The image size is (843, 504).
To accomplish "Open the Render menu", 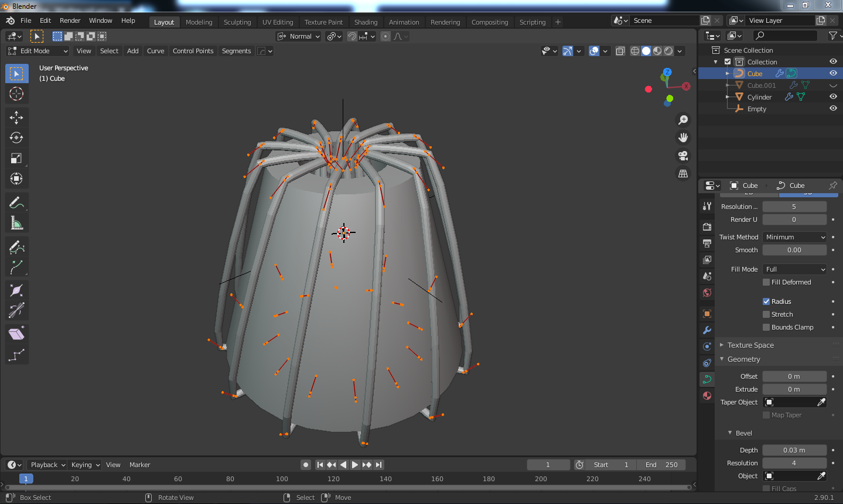I will tap(70, 20).
